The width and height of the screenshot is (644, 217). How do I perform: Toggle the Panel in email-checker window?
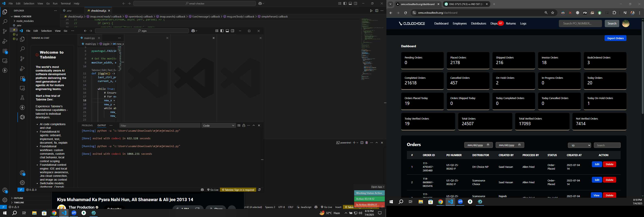coord(350,3)
